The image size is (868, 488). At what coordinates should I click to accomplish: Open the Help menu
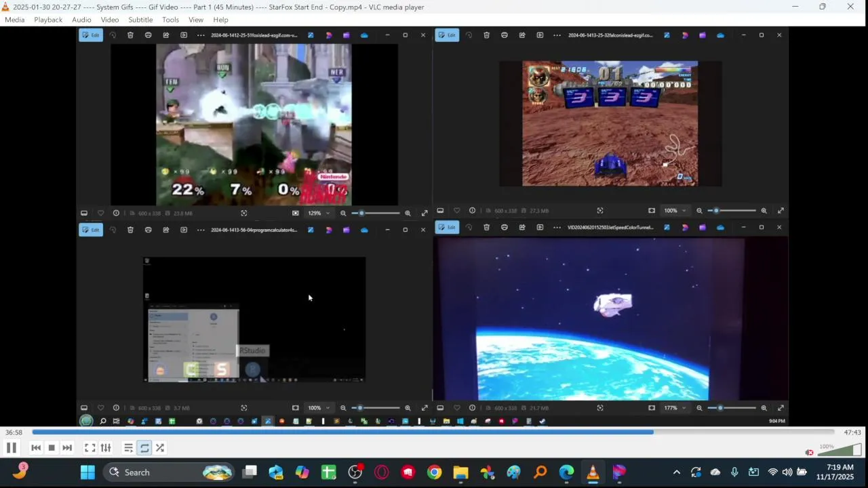[x=220, y=20]
